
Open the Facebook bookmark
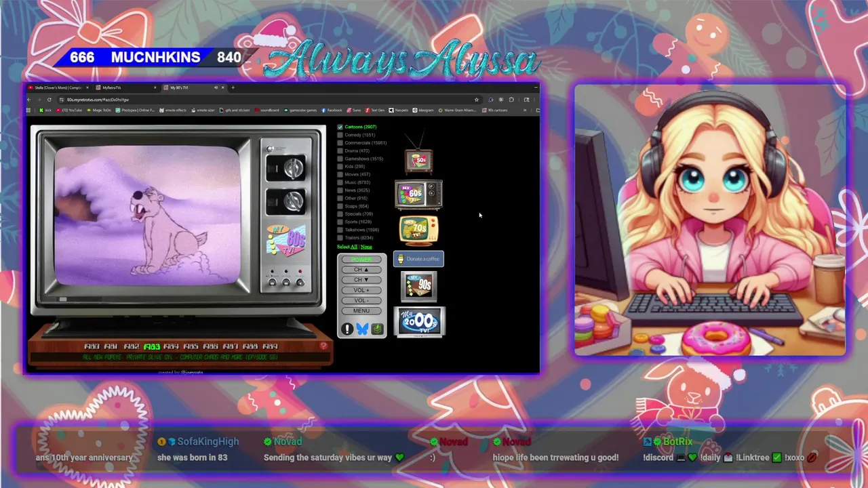[x=332, y=110]
